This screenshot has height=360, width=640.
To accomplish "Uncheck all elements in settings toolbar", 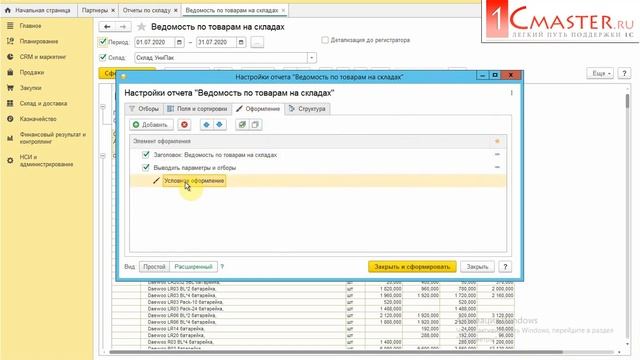I will coord(255,124).
